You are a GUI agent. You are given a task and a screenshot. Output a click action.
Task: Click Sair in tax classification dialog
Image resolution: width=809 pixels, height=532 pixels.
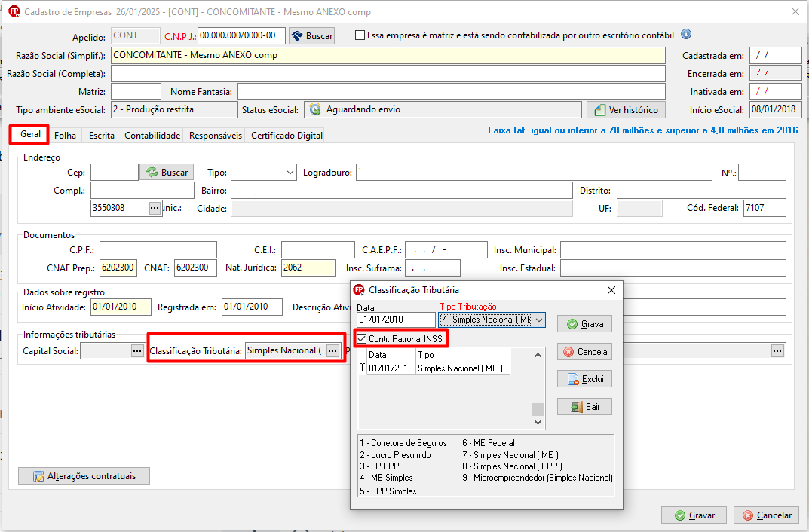[x=584, y=407]
